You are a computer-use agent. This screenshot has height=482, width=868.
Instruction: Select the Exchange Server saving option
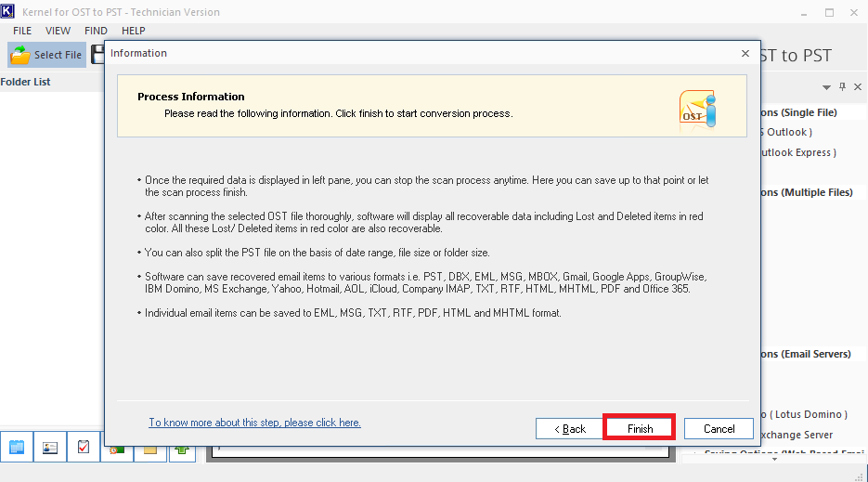tap(797, 435)
